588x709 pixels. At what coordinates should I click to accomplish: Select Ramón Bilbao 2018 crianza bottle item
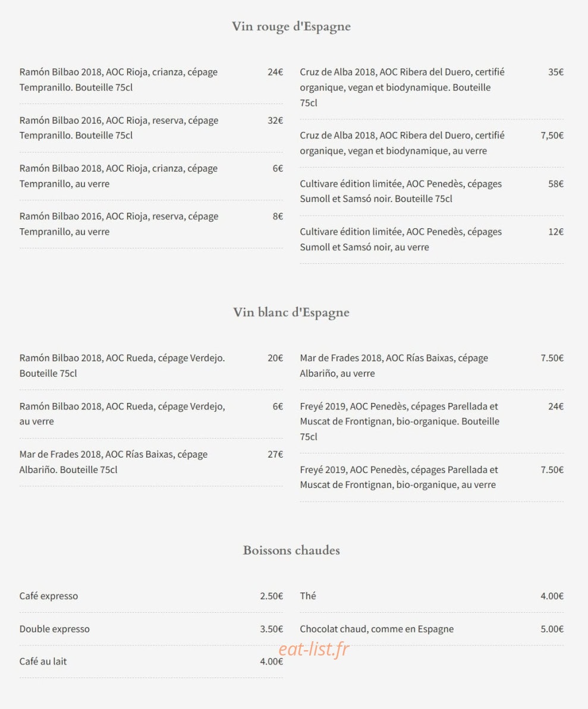coord(151,80)
